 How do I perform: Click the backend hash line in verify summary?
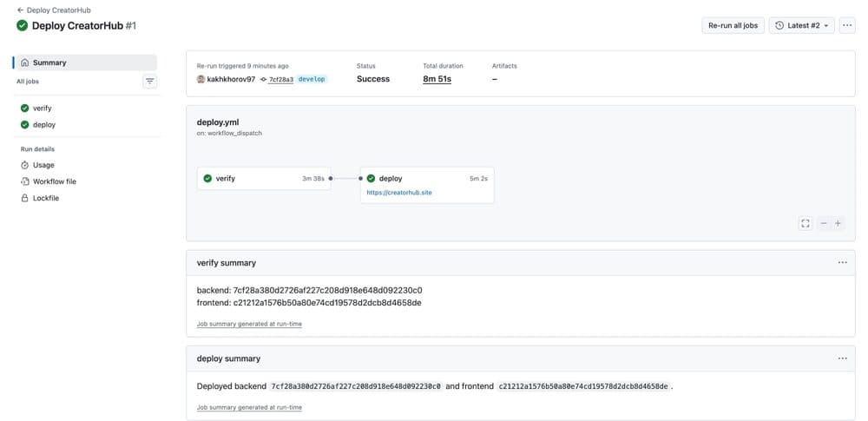tap(310, 290)
